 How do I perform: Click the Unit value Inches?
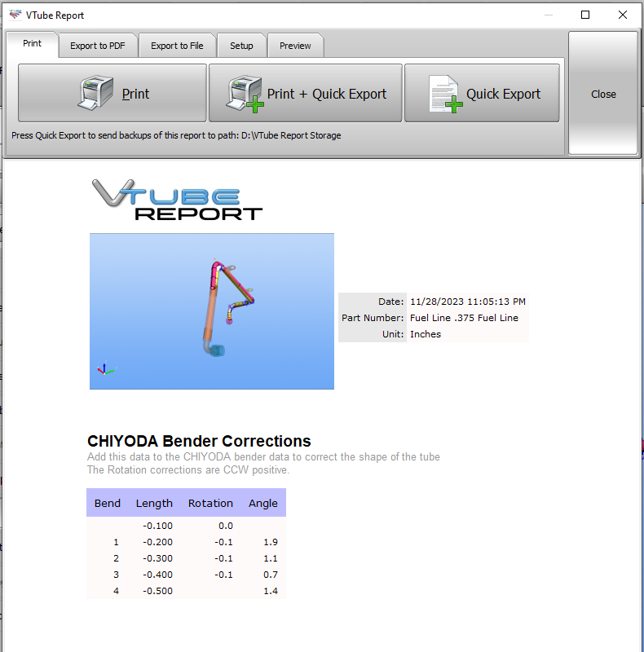(426, 334)
